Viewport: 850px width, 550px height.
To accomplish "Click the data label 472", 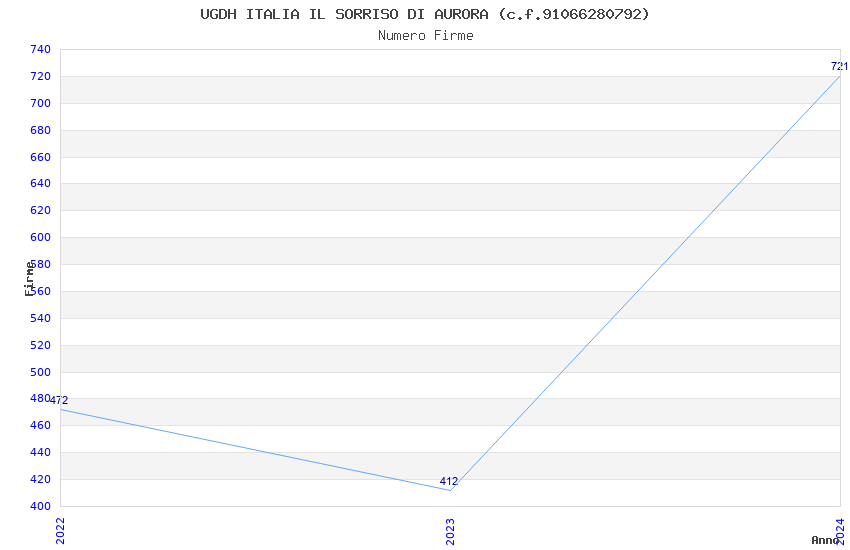I will (x=59, y=400).
